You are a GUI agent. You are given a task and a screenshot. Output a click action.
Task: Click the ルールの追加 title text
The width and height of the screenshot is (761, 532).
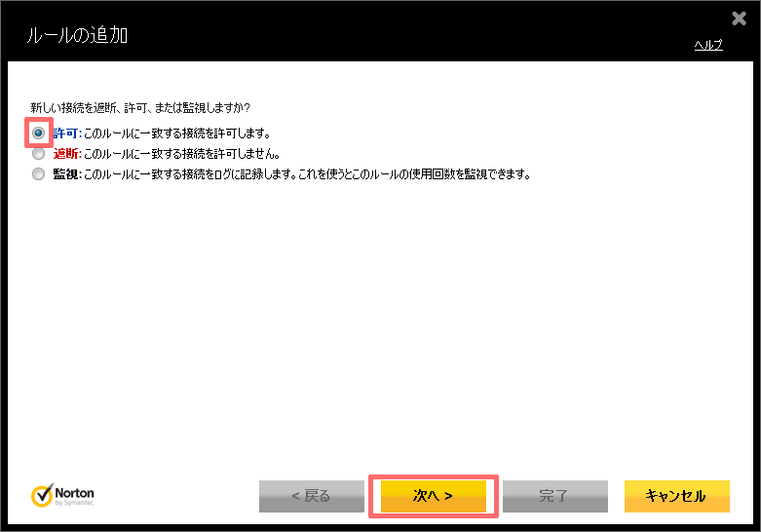click(x=76, y=36)
